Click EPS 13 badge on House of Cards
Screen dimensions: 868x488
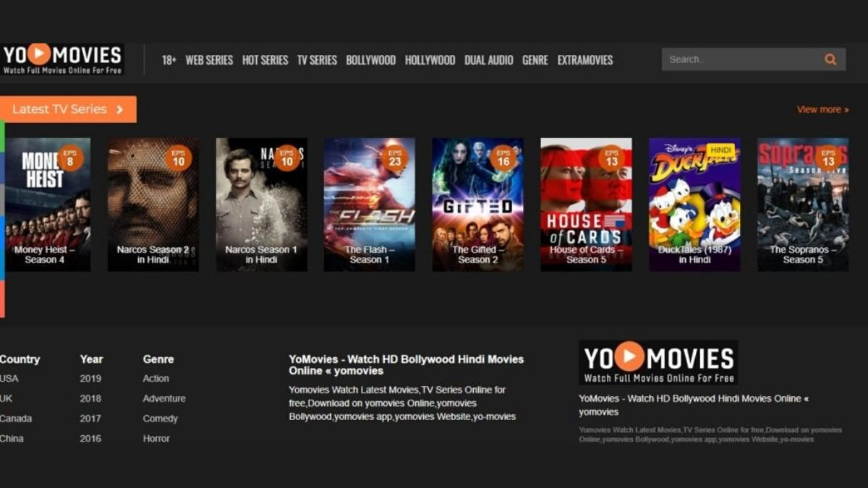pyautogui.click(x=611, y=158)
